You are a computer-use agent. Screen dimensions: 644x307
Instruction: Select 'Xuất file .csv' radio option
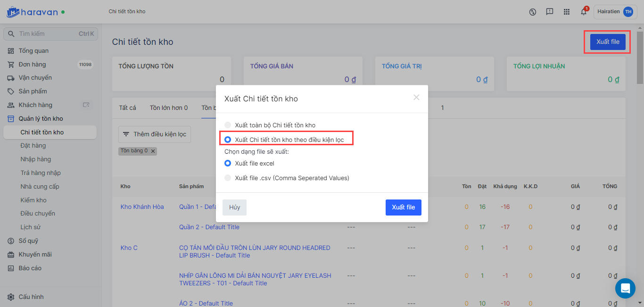228,178
